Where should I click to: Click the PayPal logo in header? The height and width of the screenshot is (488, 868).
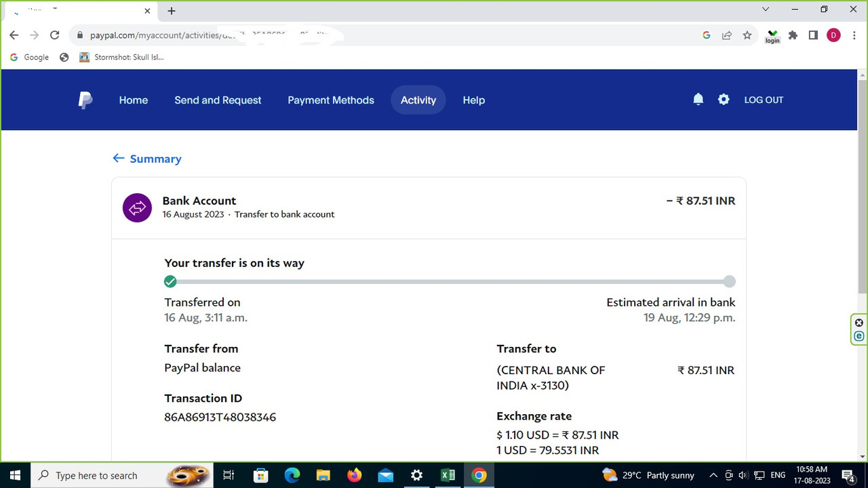point(85,100)
